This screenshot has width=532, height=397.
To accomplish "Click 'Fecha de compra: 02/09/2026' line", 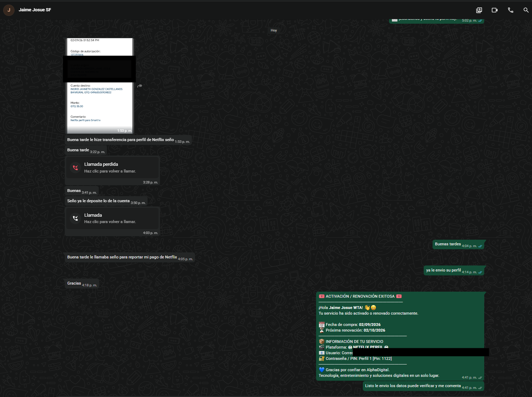I will point(350,325).
